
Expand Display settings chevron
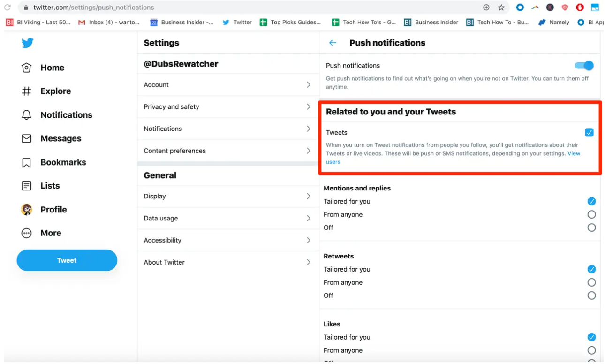[309, 196]
